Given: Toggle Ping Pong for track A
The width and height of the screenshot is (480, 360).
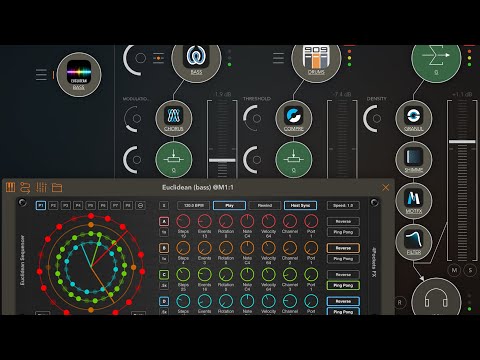Looking at the screenshot, I should (x=343, y=232).
